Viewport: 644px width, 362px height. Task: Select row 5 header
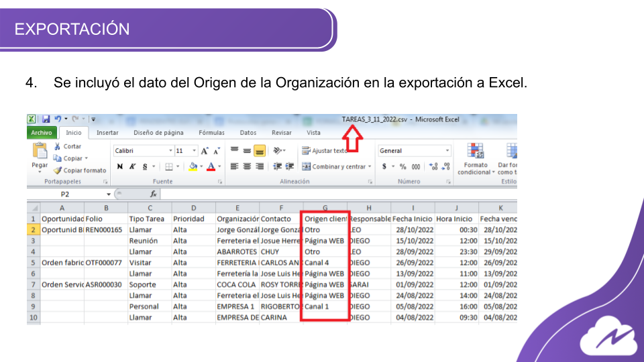[x=34, y=262]
